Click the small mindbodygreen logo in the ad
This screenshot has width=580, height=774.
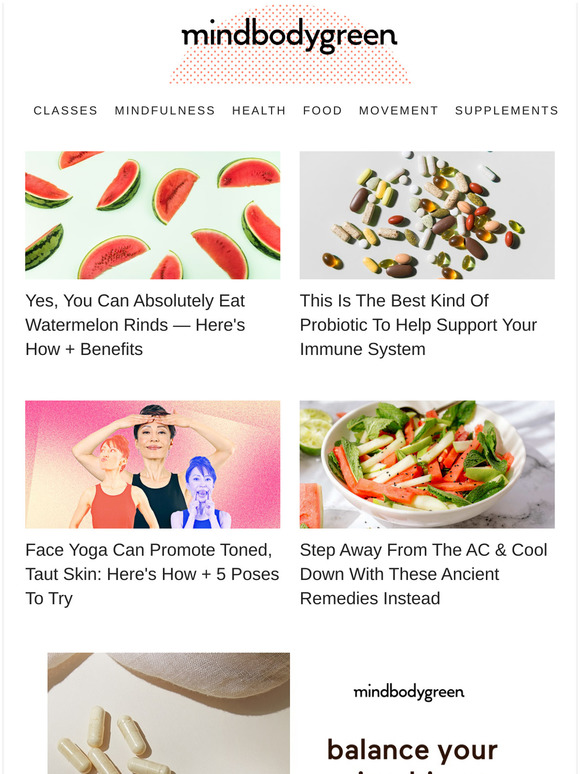click(x=409, y=693)
